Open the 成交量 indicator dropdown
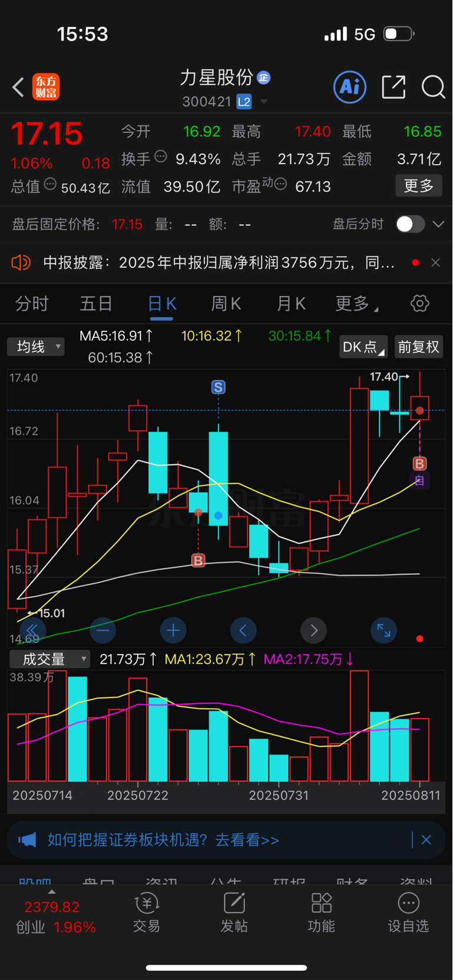This screenshot has height=980, width=453. click(x=49, y=659)
